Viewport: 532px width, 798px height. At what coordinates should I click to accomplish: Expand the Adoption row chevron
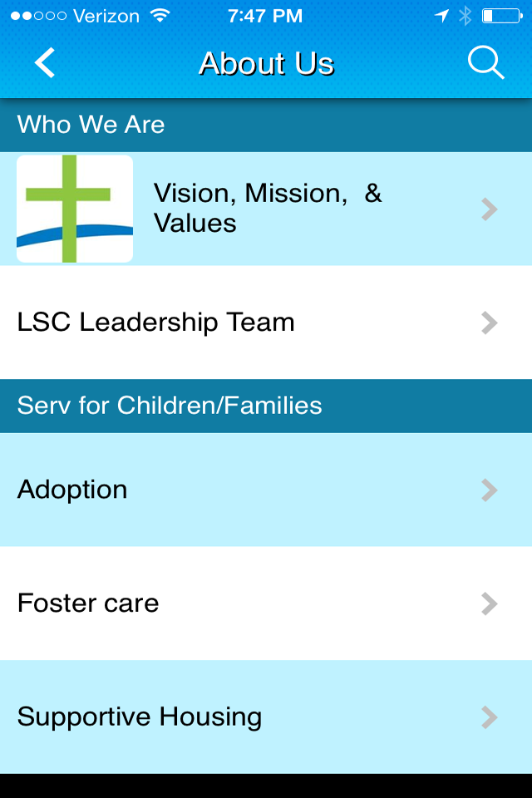tap(490, 490)
